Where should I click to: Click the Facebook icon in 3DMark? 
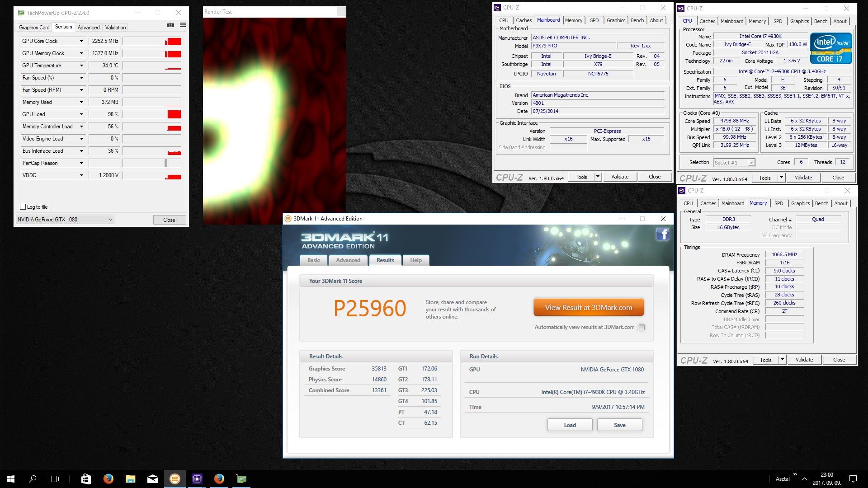[x=662, y=234]
